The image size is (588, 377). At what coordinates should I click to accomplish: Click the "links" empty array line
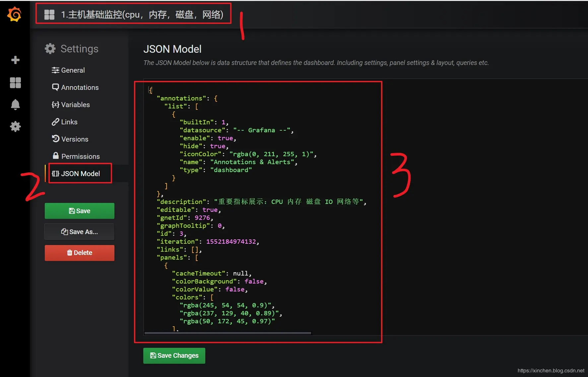pyautogui.click(x=179, y=249)
